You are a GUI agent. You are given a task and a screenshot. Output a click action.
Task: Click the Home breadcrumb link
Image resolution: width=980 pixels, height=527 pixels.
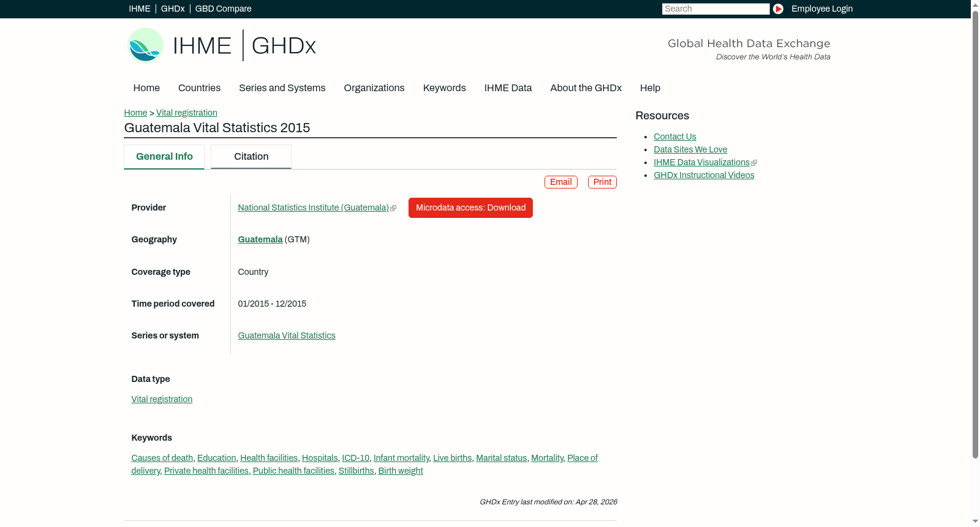pos(135,113)
